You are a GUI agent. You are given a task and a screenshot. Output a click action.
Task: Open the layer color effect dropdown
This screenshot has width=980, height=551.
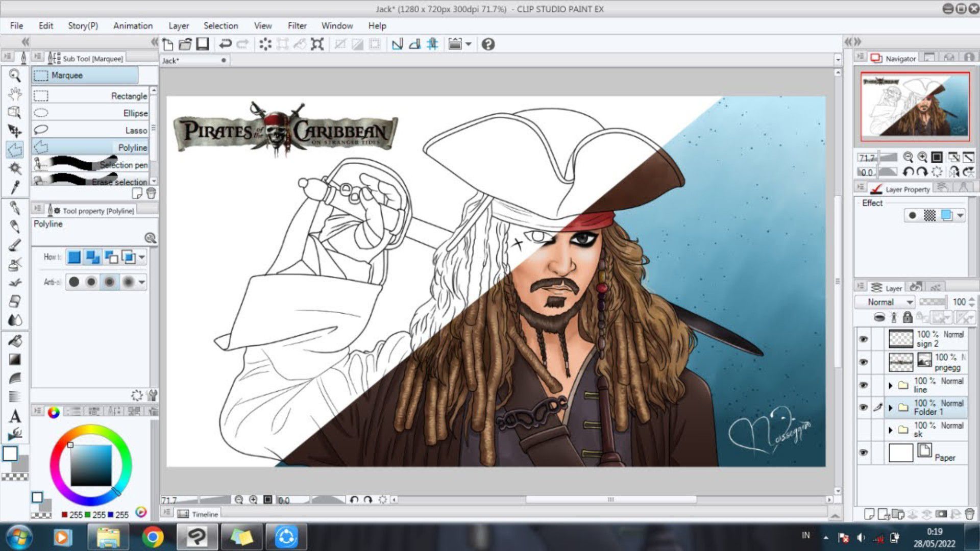tap(961, 215)
